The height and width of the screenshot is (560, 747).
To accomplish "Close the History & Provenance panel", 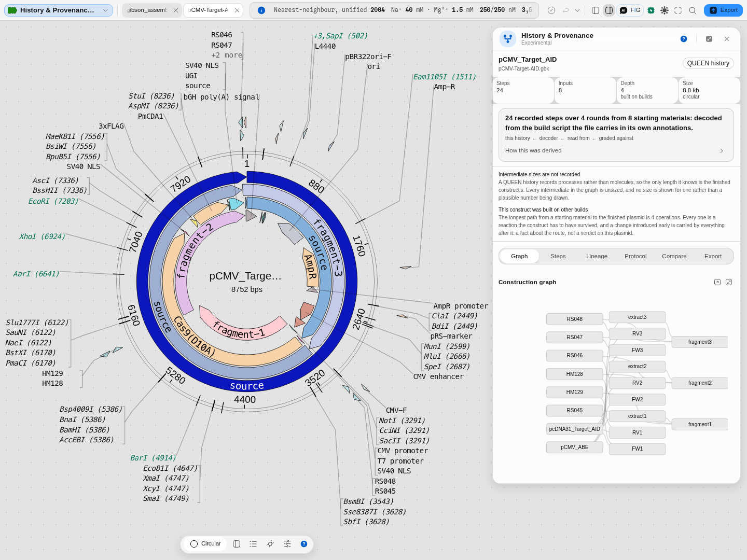I will 727,39.
